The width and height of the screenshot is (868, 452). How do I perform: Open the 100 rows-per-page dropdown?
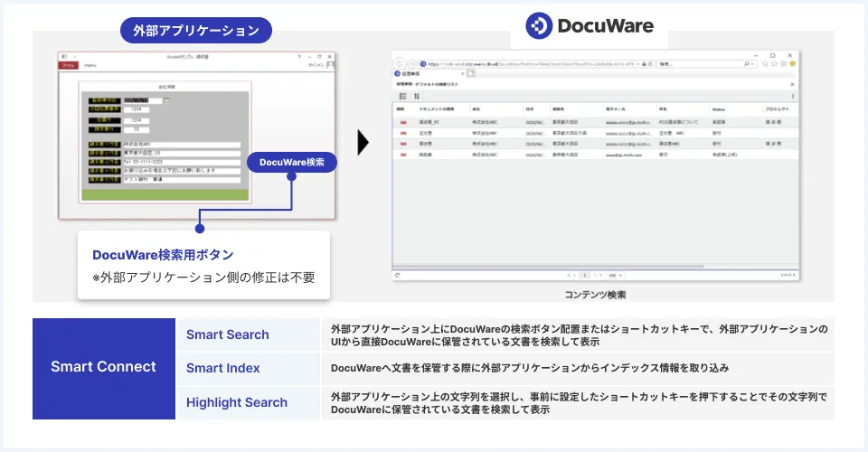[615, 275]
